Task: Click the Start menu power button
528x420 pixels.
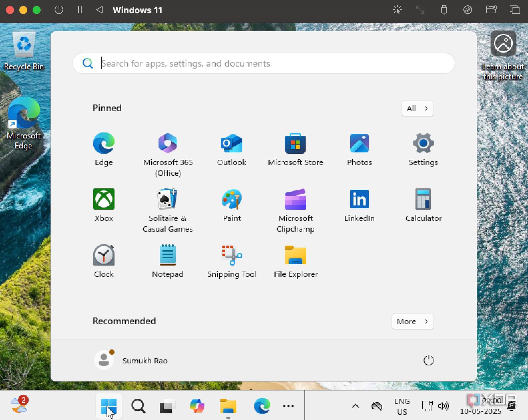Action: pyautogui.click(x=428, y=360)
